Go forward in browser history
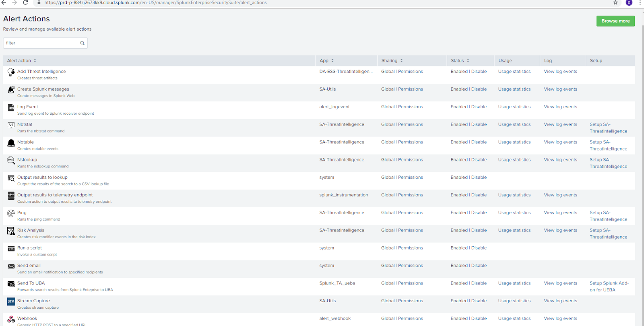The height and width of the screenshot is (326, 644). point(14,2)
